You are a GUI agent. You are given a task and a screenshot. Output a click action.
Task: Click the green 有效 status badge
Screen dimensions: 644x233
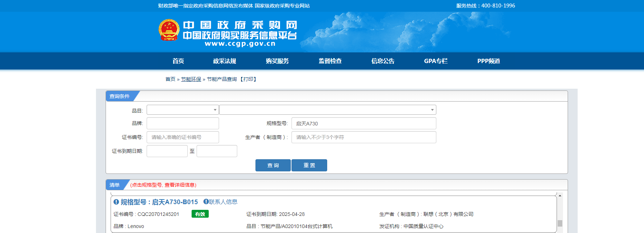pos(200,214)
